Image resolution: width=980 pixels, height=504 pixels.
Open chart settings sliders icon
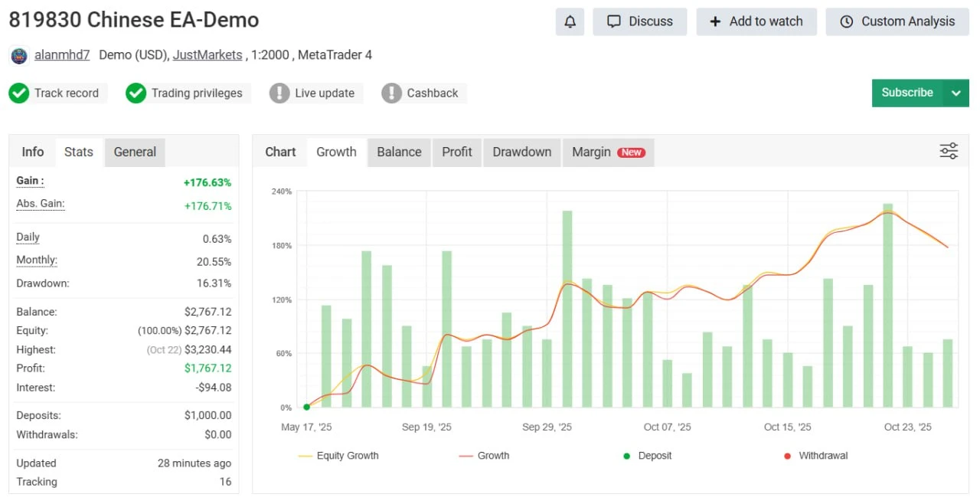point(949,151)
